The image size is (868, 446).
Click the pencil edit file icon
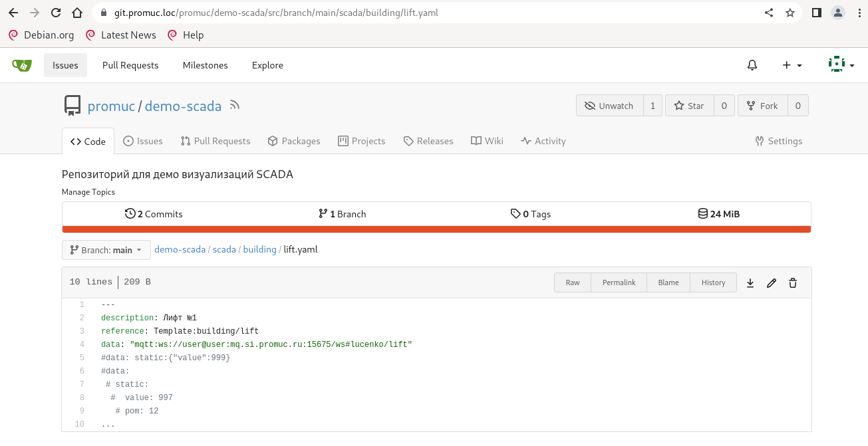[772, 282]
